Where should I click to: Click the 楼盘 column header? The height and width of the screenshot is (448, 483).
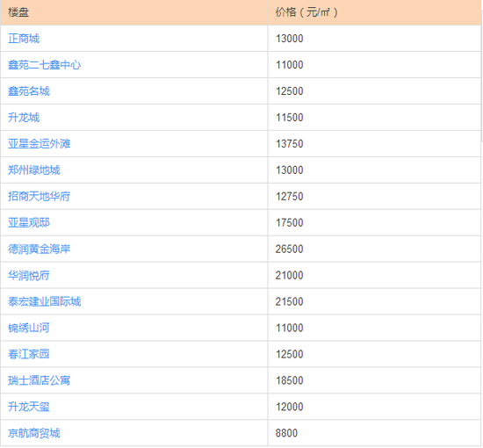point(134,12)
